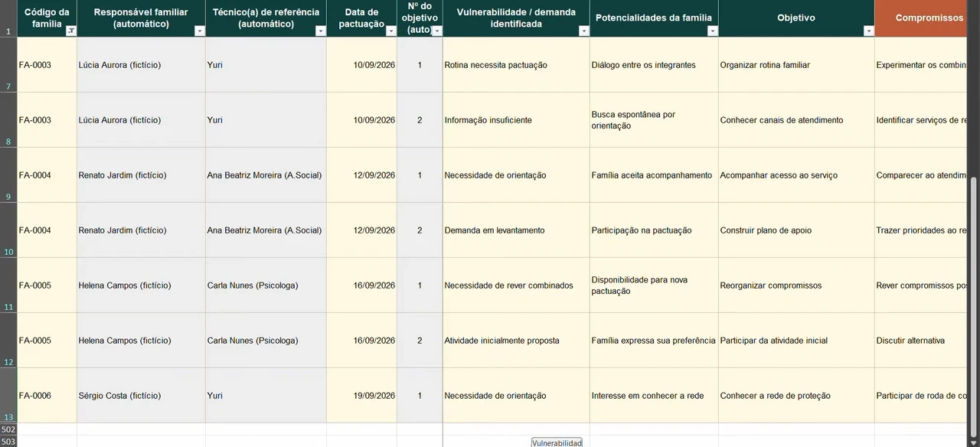
Task: Select row 11 by its row header
Action: pos(8,285)
